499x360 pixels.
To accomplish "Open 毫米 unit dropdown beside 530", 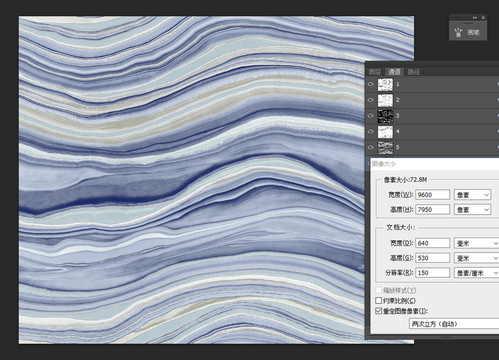I will point(477,258).
